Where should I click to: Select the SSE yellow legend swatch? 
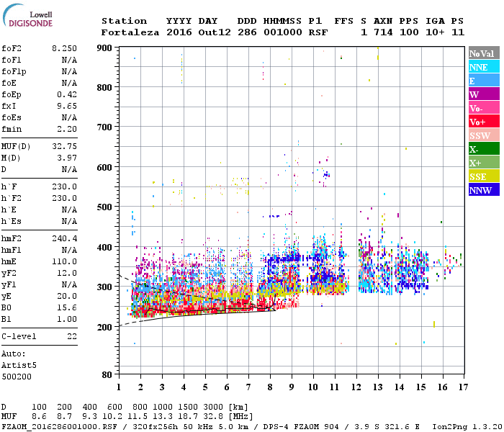[484, 176]
